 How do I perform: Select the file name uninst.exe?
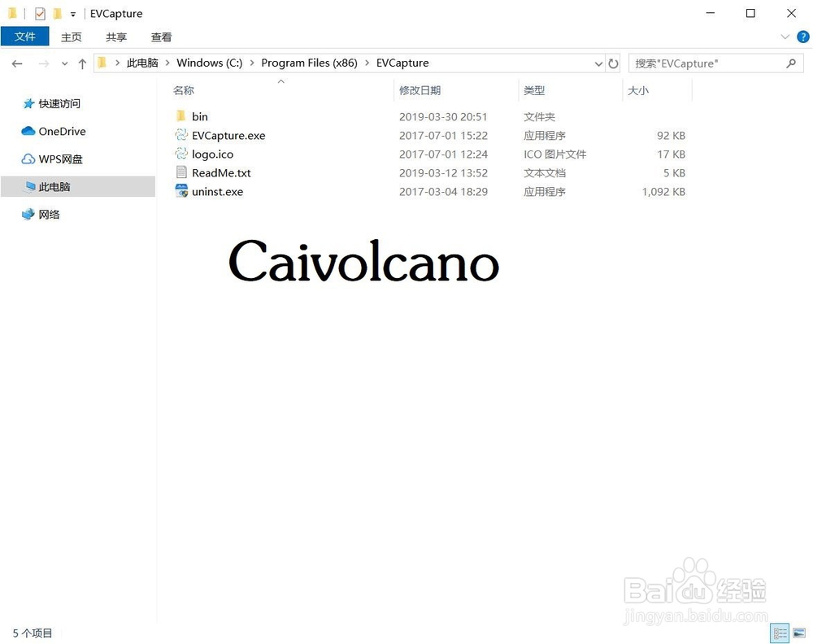click(217, 191)
